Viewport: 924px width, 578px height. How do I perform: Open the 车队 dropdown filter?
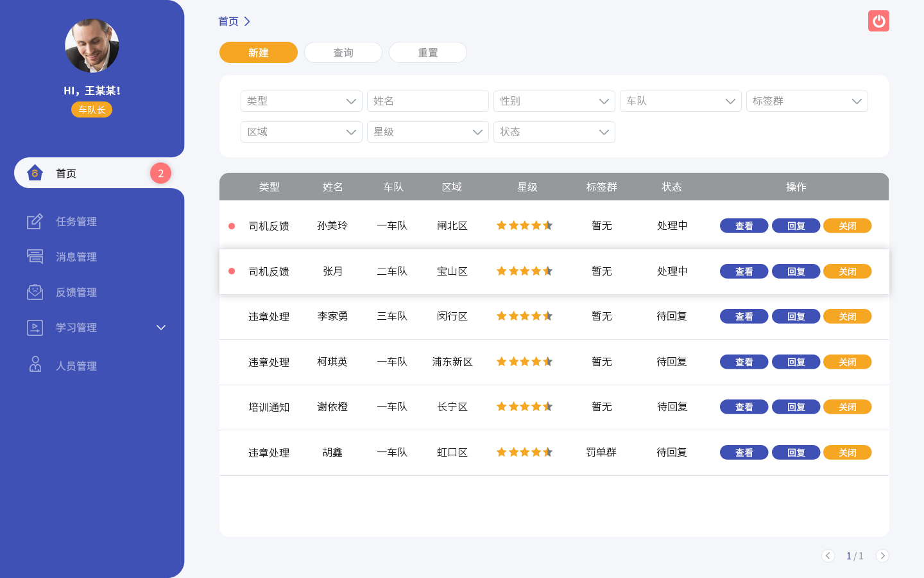(681, 101)
